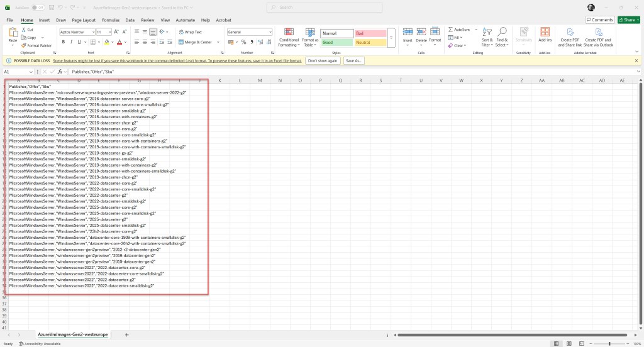The width and height of the screenshot is (644, 347).
Task: Select the Bad cell style swatch
Action: click(x=370, y=33)
